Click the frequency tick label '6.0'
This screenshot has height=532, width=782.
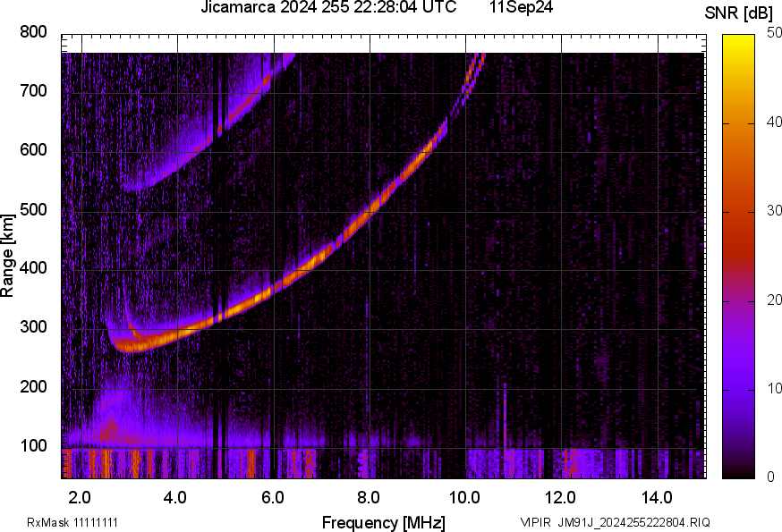(x=272, y=498)
